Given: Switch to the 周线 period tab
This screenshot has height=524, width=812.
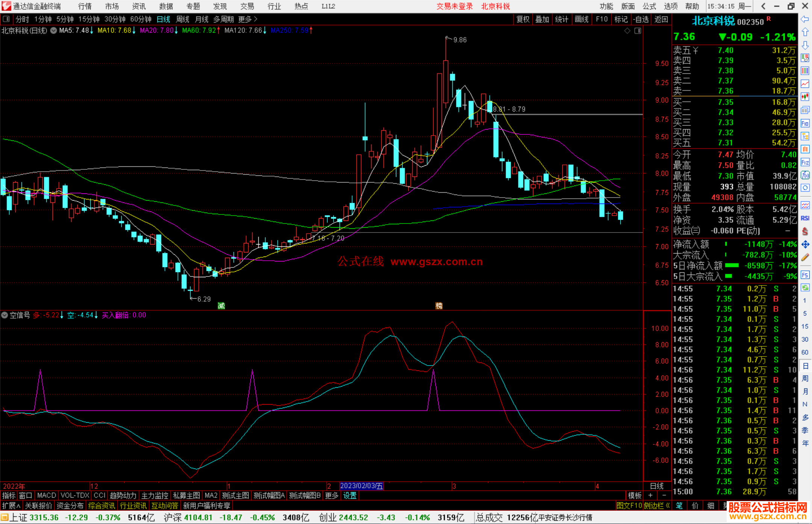Looking at the screenshot, I should coord(183,19).
